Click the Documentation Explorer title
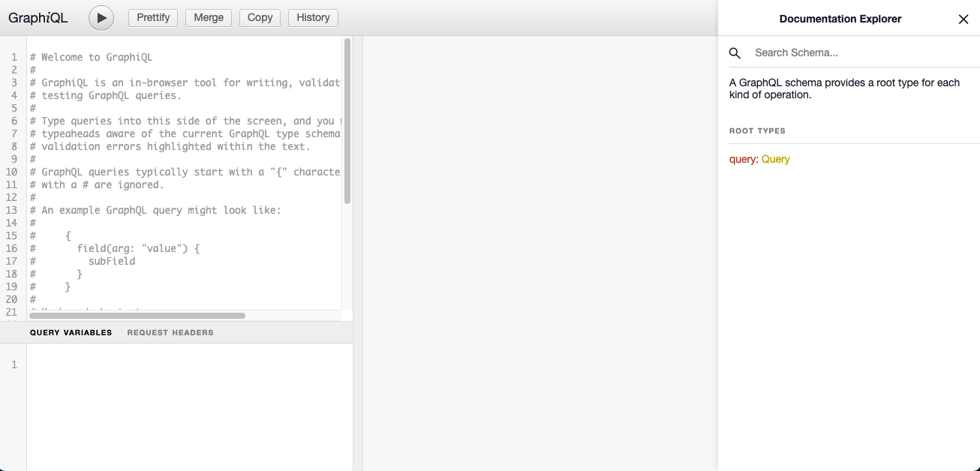 click(840, 19)
